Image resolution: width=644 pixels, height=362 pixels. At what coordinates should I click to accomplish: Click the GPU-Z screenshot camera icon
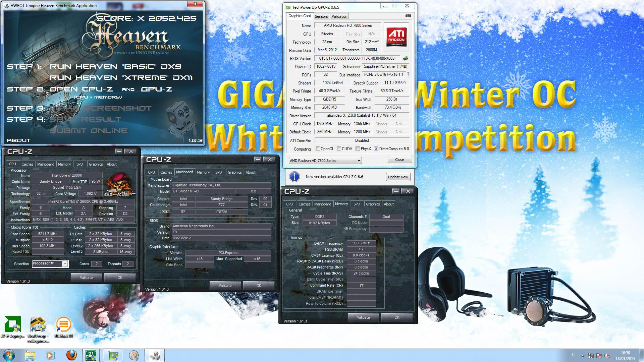click(408, 16)
